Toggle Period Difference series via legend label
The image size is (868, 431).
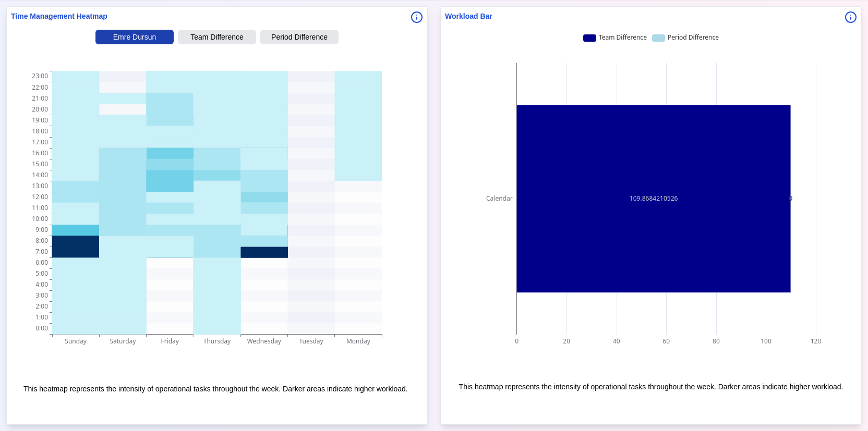pyautogui.click(x=693, y=38)
